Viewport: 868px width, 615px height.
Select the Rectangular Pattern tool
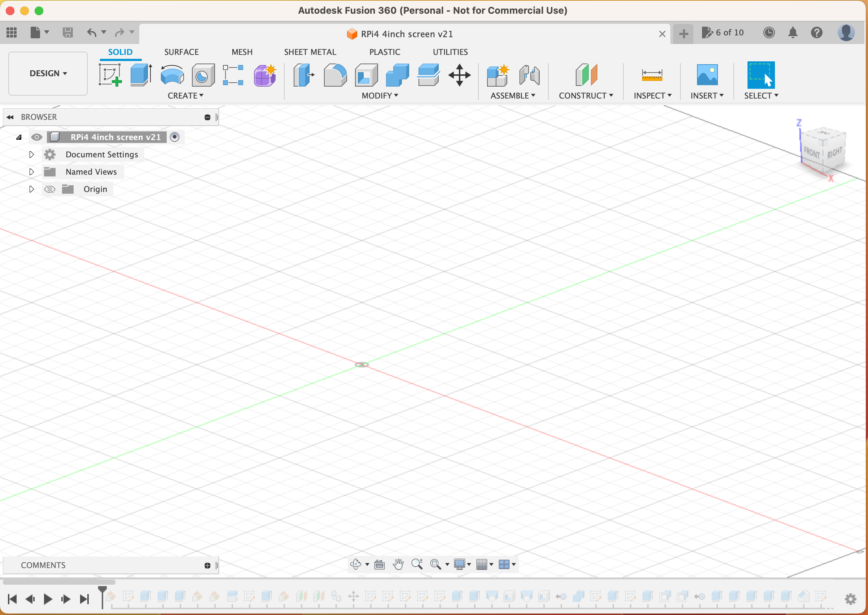coord(233,75)
